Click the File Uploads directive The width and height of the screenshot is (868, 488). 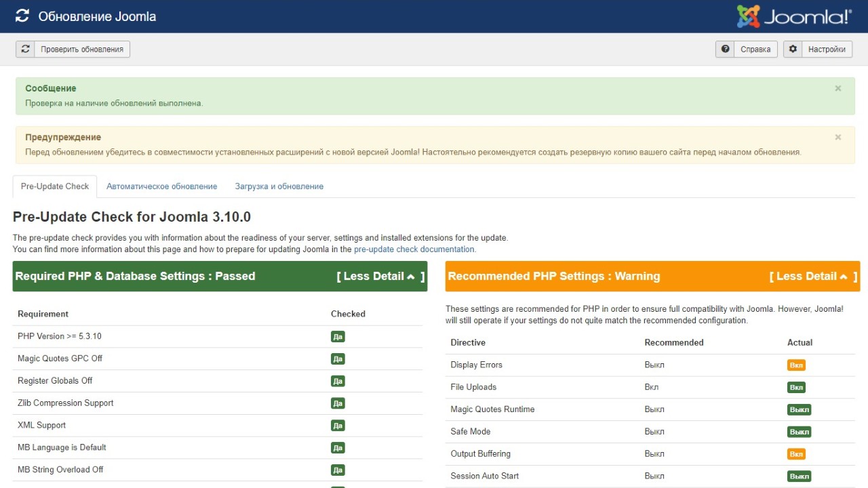(x=473, y=387)
